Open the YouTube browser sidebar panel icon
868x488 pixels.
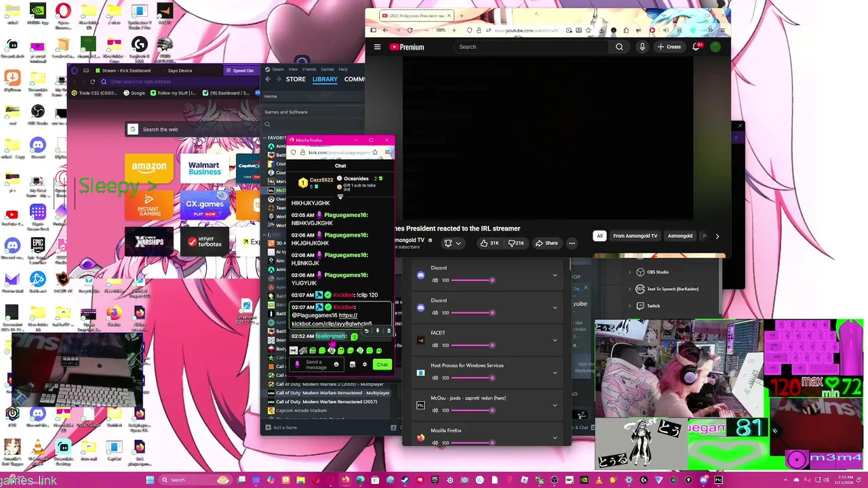[x=373, y=30]
